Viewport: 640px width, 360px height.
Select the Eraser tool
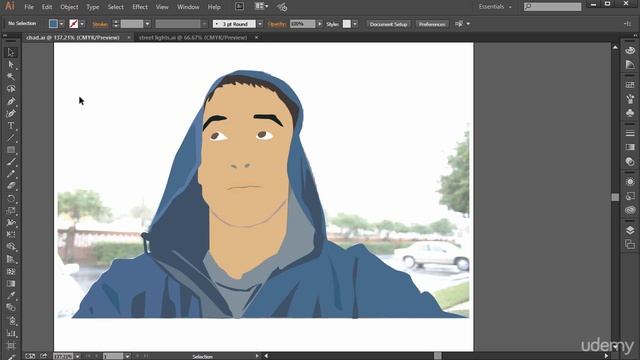tap(11, 186)
